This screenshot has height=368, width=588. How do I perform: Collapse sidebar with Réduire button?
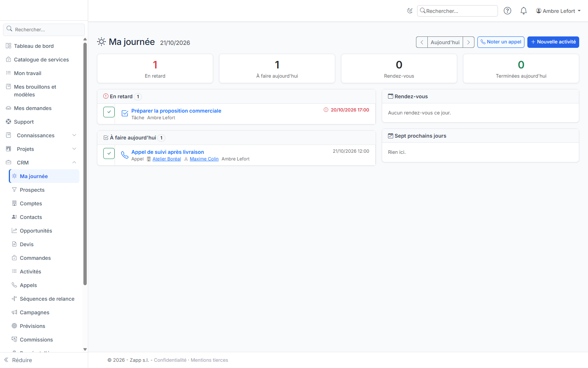18,360
